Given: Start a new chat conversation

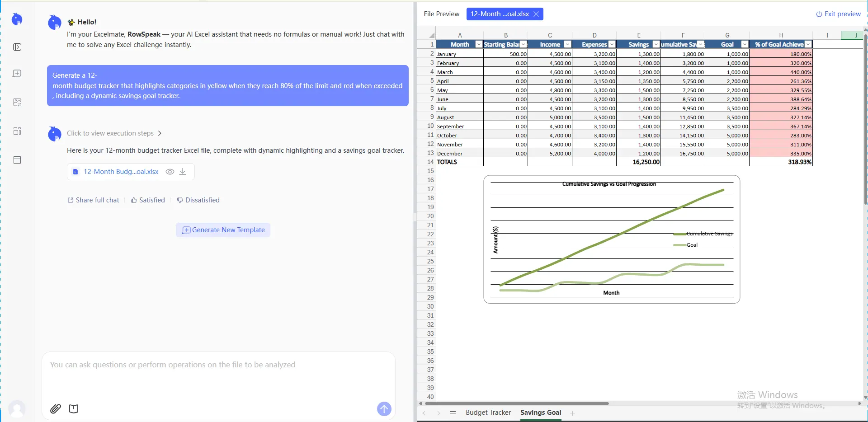Looking at the screenshot, I should tap(17, 73).
